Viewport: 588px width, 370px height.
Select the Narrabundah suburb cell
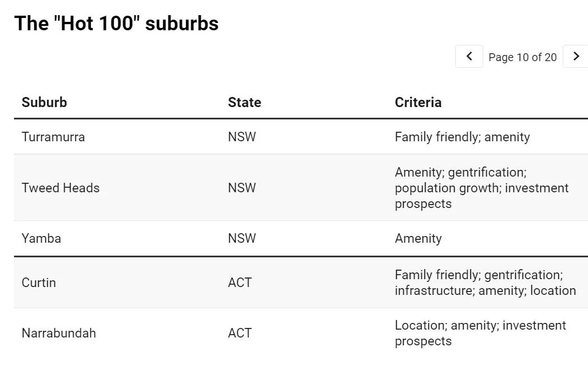59,333
